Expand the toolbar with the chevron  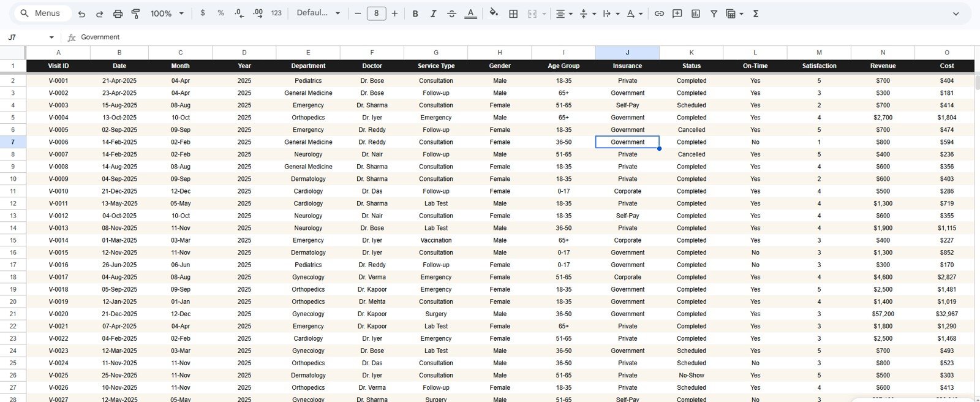[x=956, y=13]
